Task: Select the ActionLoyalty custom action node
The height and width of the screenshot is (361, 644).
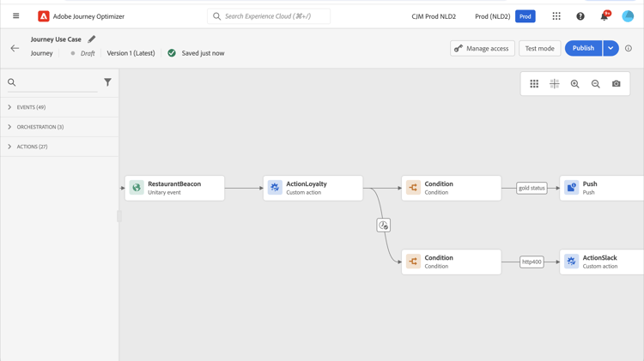Action: tap(313, 188)
